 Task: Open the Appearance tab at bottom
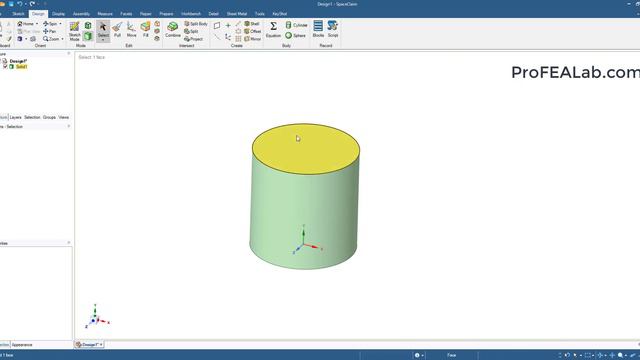[22, 345]
